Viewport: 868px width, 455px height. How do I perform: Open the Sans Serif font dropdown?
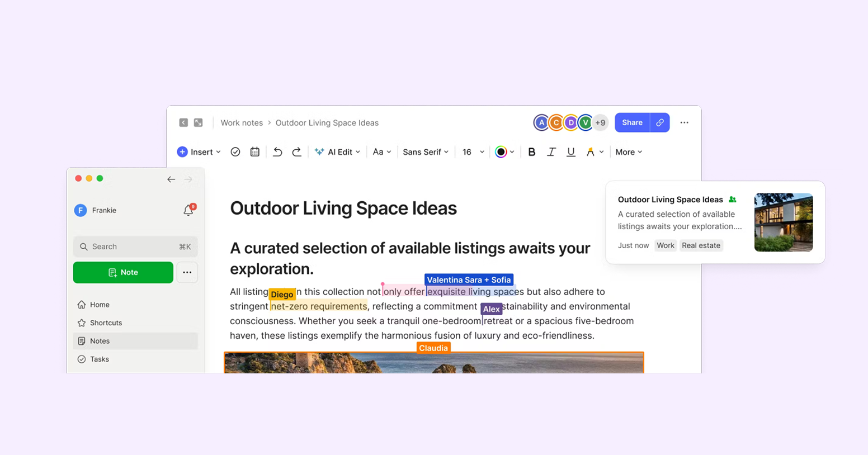[426, 152]
